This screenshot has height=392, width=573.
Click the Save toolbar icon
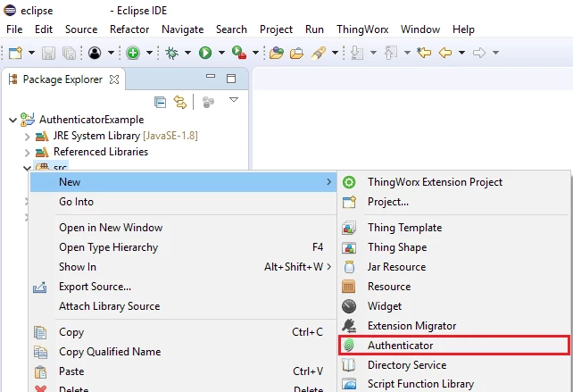[48, 53]
